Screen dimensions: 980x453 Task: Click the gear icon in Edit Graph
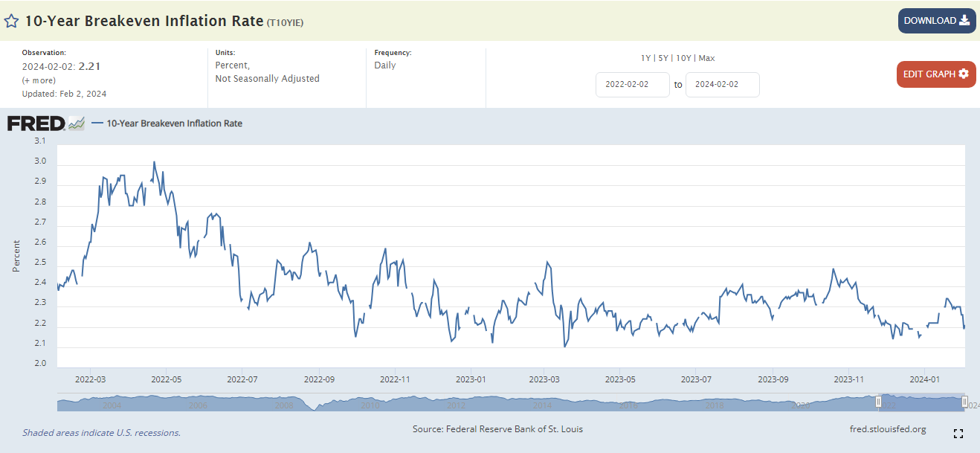(964, 74)
